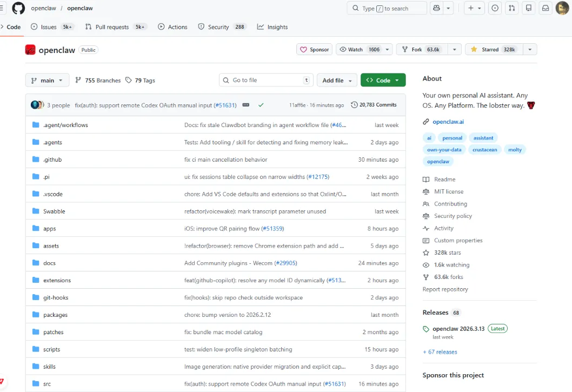572x392 pixels.
Task: Open the + 67 releases link
Action: 440,352
